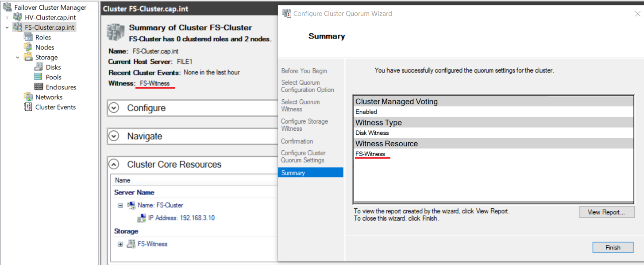
Task: Click Finish to close the wizard
Action: 613,247
